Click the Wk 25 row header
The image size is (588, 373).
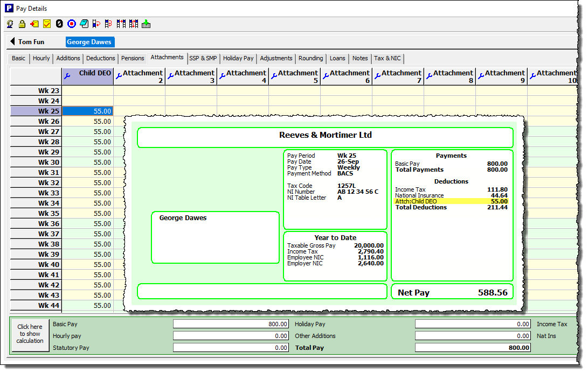click(x=36, y=111)
